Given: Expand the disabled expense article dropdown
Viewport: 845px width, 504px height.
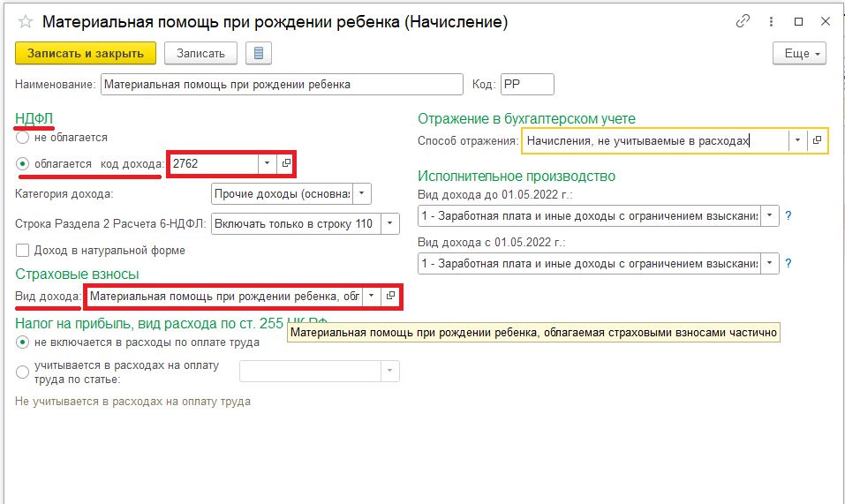Looking at the screenshot, I should 389,371.
